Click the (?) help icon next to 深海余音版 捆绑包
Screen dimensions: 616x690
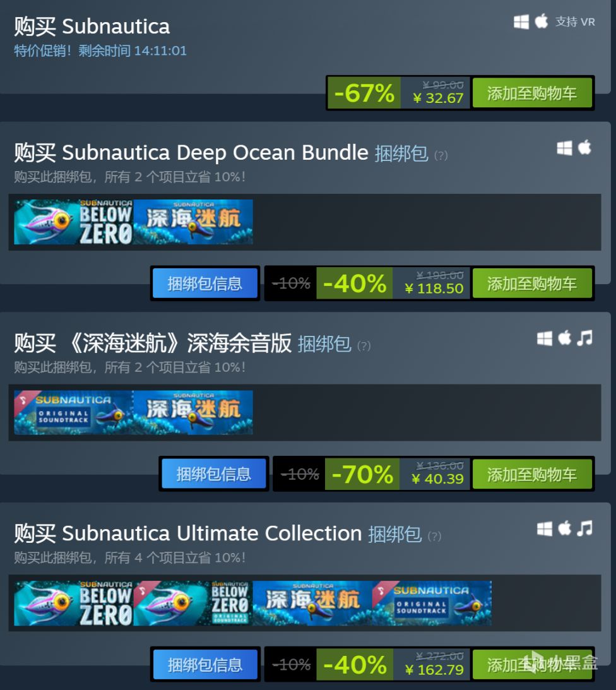pyautogui.click(x=364, y=346)
